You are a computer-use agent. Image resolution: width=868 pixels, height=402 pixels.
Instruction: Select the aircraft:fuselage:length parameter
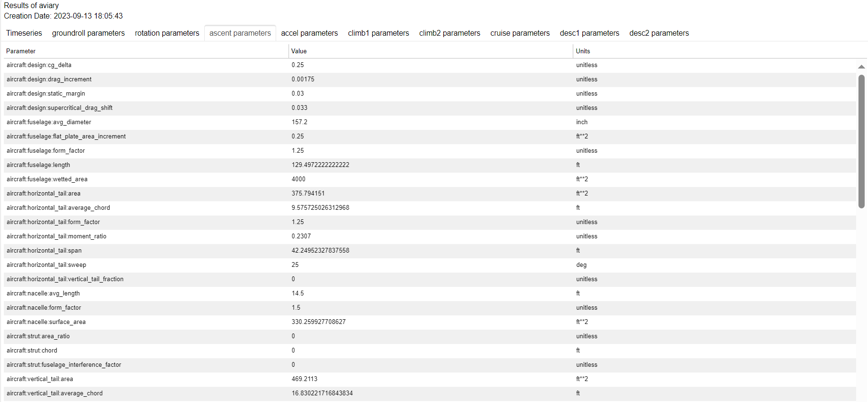38,165
